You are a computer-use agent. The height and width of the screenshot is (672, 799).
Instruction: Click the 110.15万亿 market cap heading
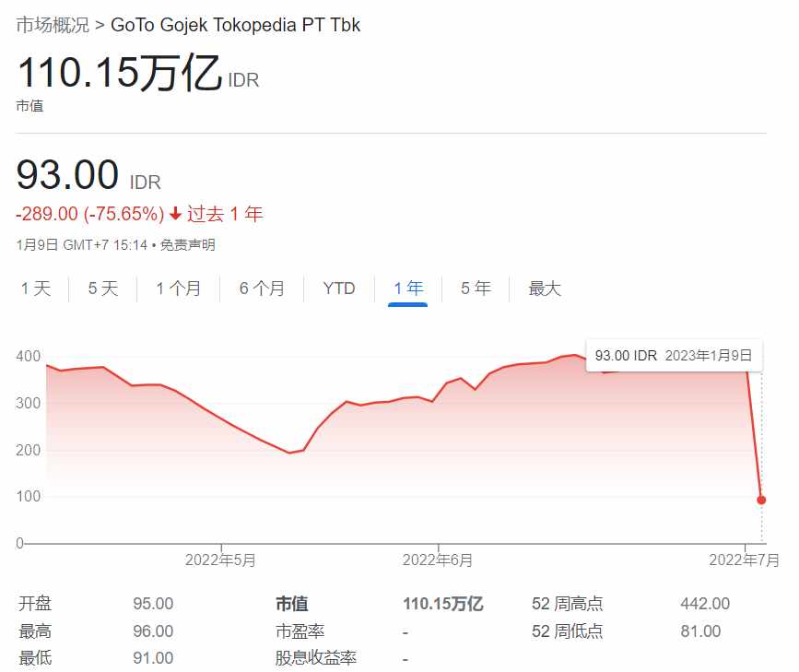(x=119, y=73)
